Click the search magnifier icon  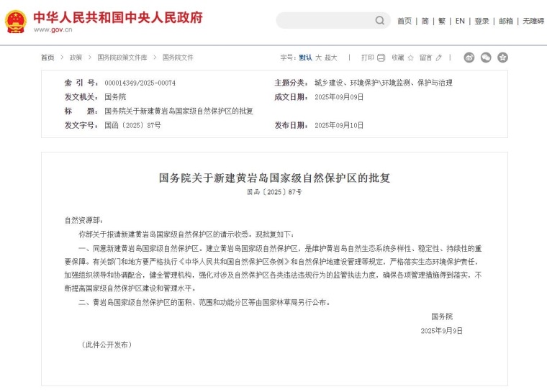[x=380, y=21]
